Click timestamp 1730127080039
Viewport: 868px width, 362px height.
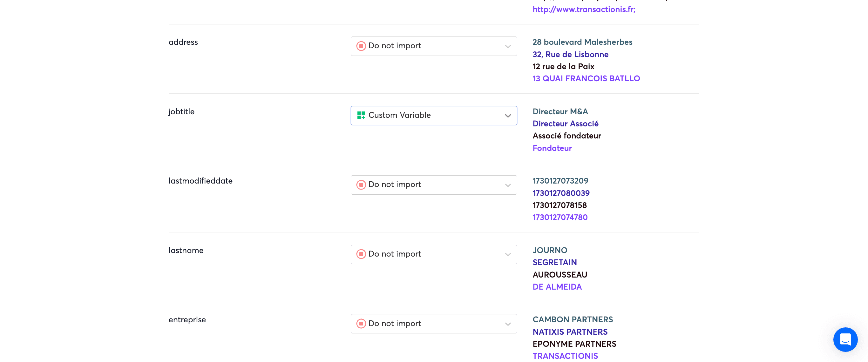561,193
